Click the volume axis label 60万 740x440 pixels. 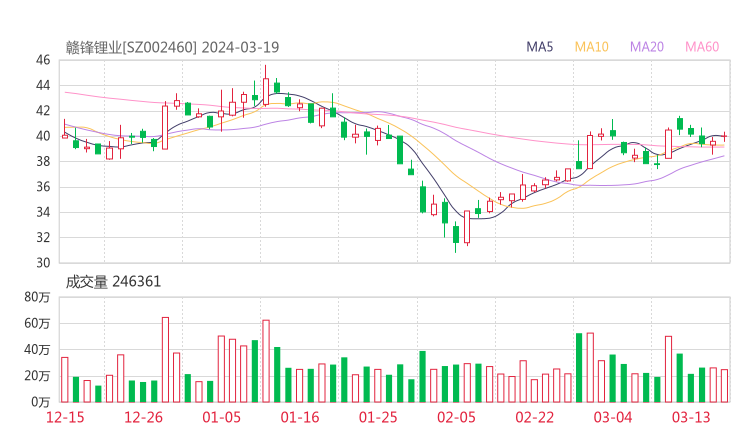37,323
